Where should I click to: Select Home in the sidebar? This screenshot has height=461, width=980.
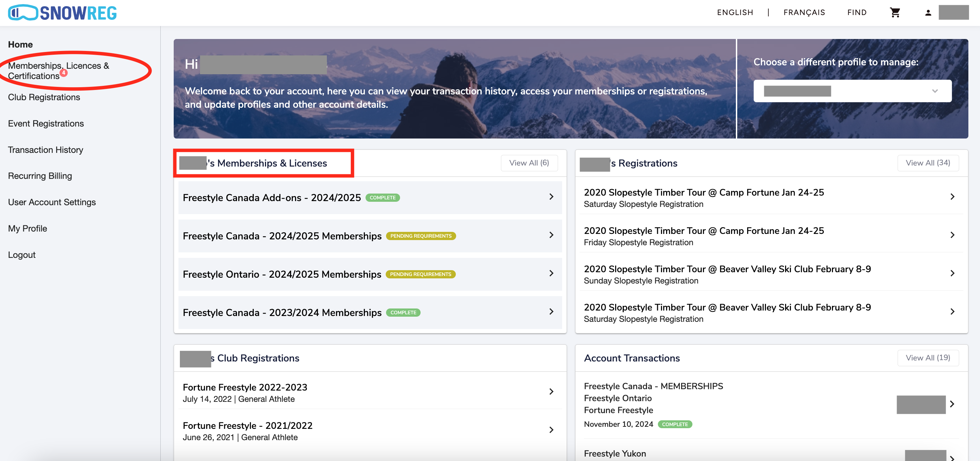coord(20,44)
